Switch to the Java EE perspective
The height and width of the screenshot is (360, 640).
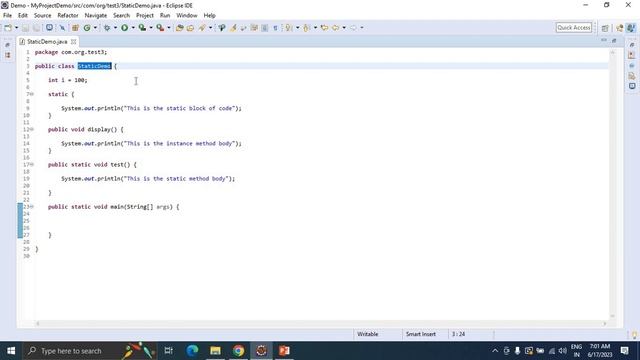tap(620, 28)
